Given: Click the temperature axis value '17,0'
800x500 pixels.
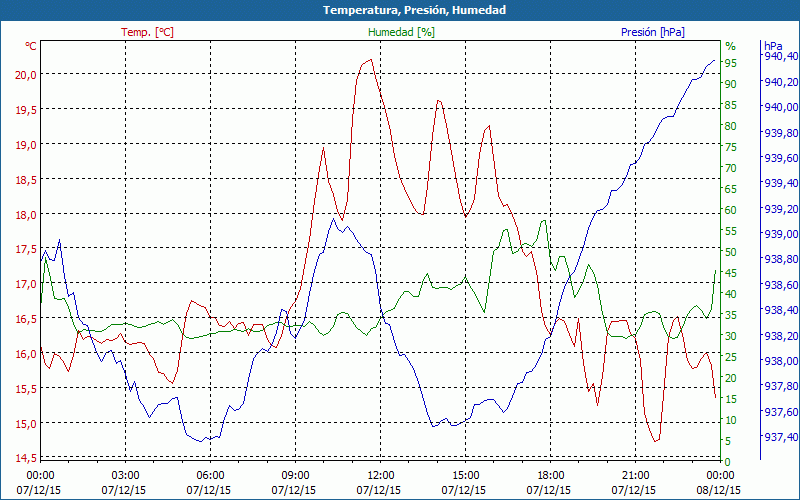Looking at the screenshot, I should click(x=26, y=284).
